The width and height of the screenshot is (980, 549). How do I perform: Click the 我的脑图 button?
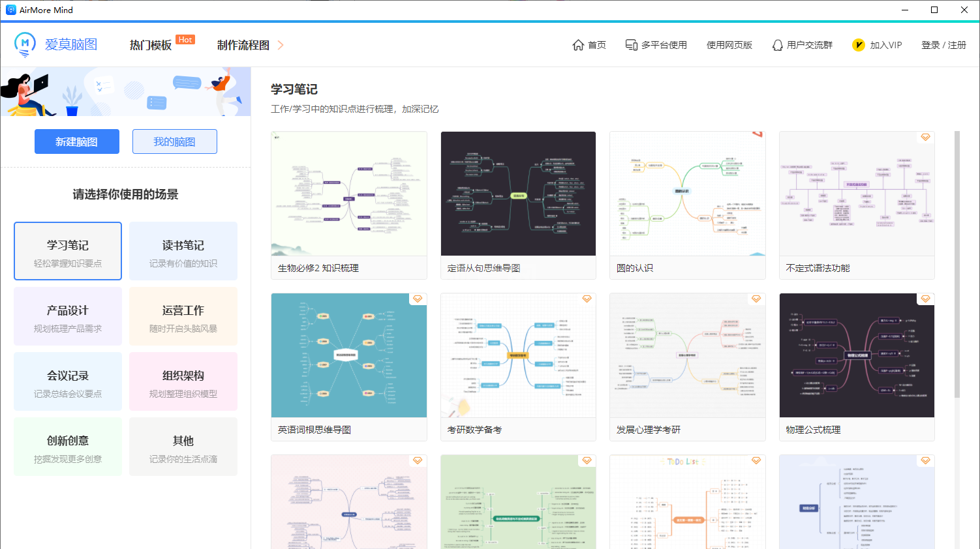[x=175, y=141]
